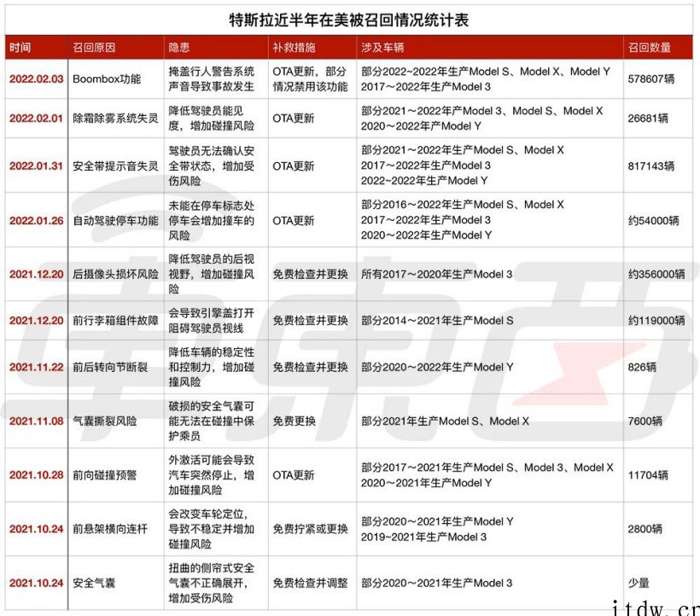This screenshot has height=616, width=700.
Task: Click the 817143辆 recall count
Action: point(650,166)
